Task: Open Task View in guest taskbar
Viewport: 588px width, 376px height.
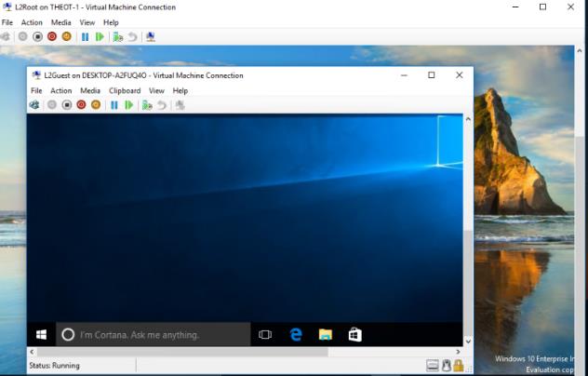Action: [265, 334]
